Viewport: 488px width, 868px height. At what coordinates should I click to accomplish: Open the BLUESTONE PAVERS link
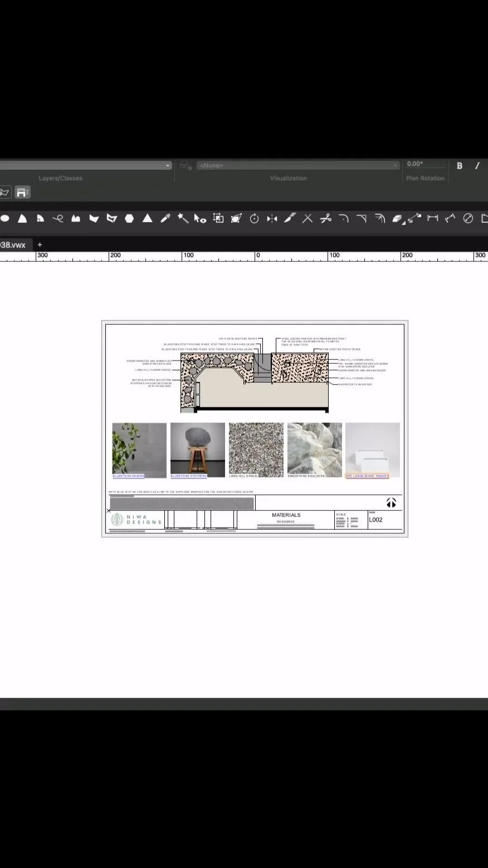coord(128,476)
